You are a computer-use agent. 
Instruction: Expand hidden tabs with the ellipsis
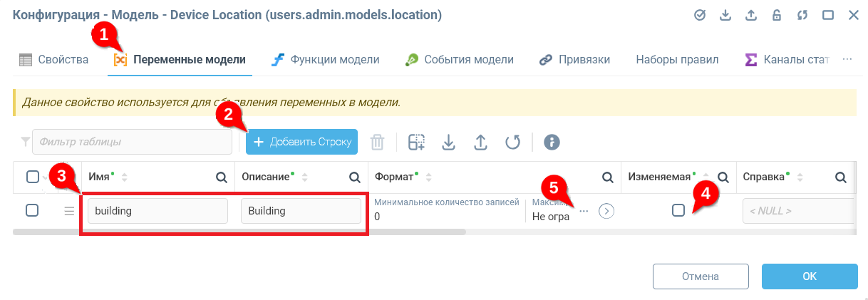(847, 60)
